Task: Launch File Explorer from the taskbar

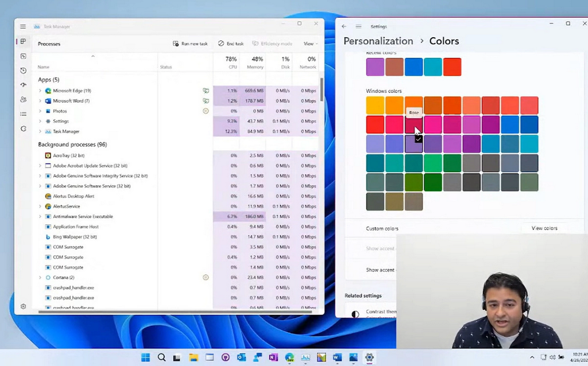Action: [x=194, y=357]
